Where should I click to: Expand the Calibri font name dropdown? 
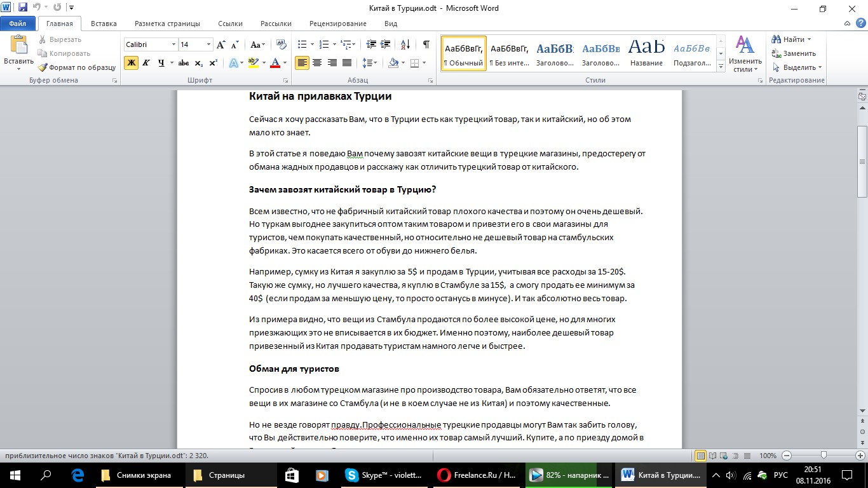(x=173, y=44)
